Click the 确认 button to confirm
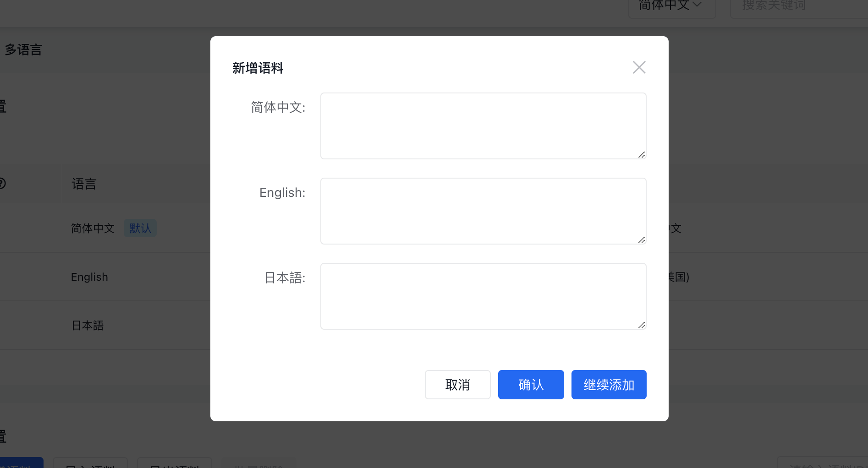The height and width of the screenshot is (468, 868). click(530, 385)
